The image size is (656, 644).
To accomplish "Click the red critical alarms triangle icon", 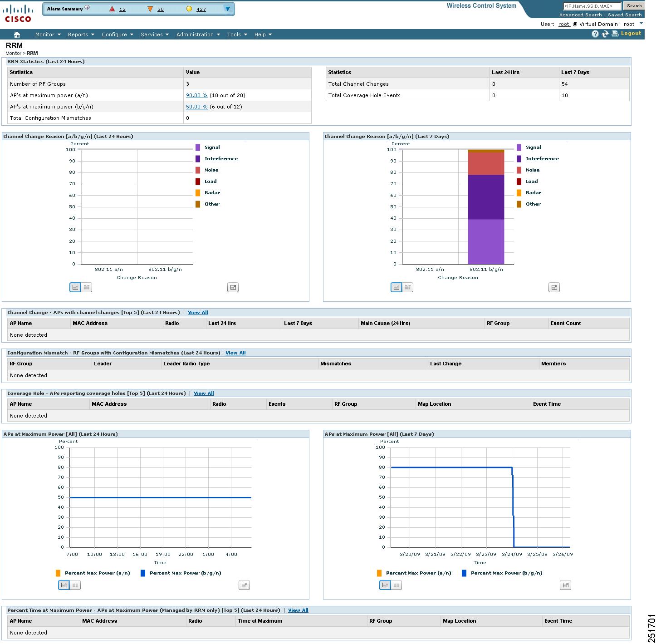I will tap(112, 9).
